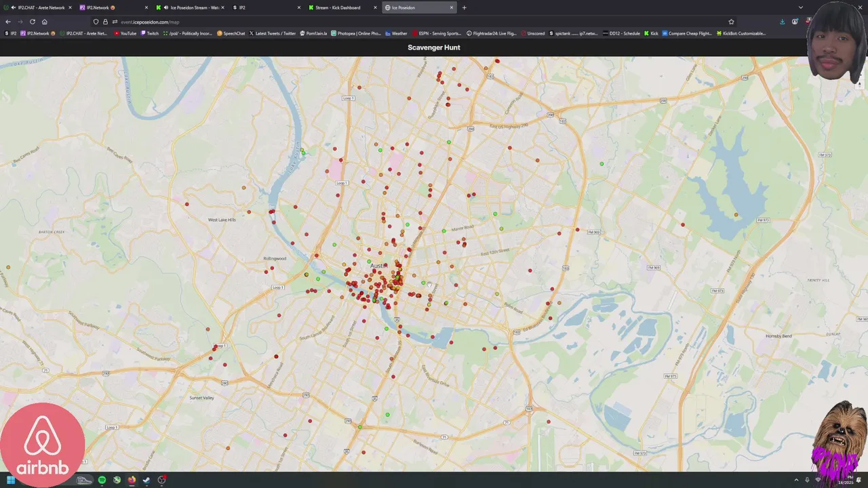Open the padlock connection icon in address bar
Screen dimensions: 868x488
tap(105, 22)
